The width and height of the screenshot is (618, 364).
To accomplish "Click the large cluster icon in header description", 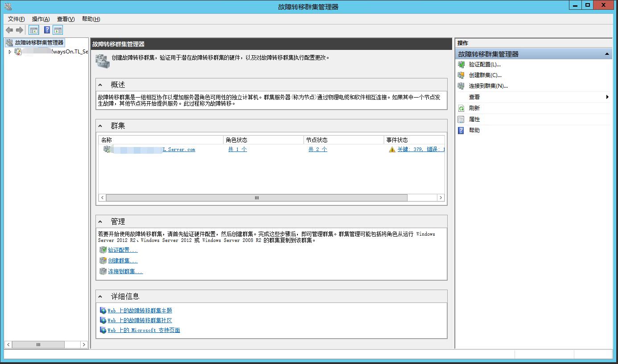I will pyautogui.click(x=103, y=61).
